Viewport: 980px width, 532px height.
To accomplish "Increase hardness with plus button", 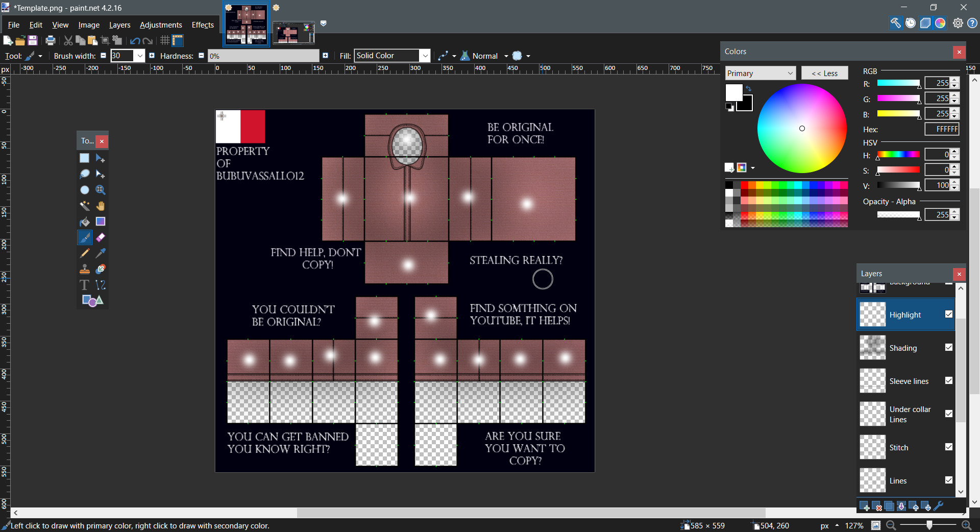I will click(326, 56).
